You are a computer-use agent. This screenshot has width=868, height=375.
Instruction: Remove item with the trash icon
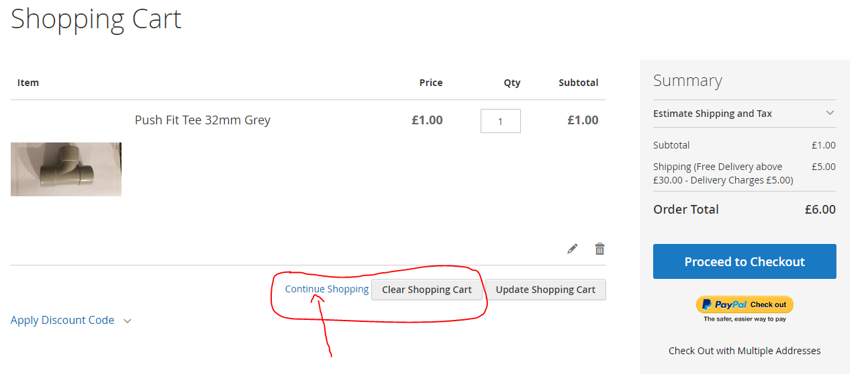[x=599, y=249]
